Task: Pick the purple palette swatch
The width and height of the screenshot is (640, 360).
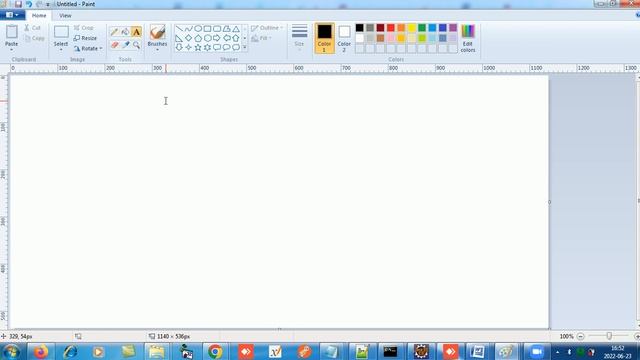Action: (453, 28)
